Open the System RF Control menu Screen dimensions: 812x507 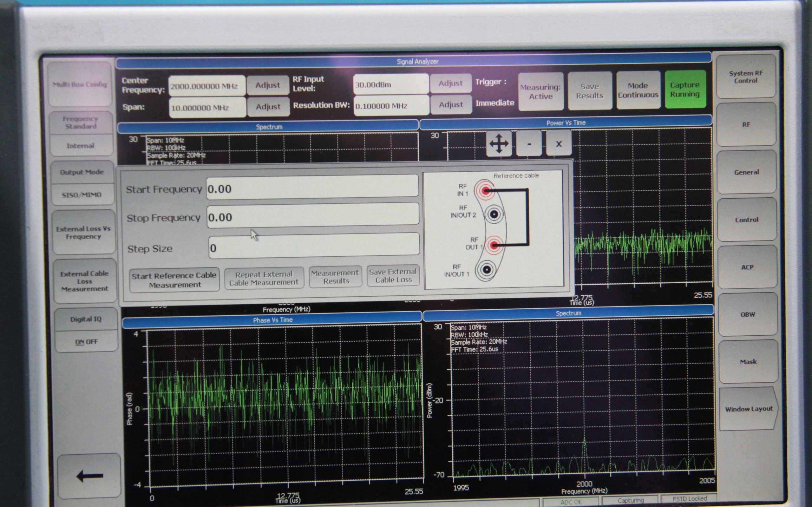[x=746, y=77]
